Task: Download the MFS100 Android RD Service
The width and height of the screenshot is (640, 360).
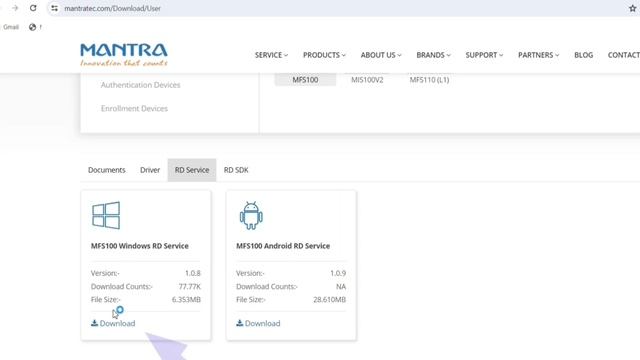Action: [258, 323]
